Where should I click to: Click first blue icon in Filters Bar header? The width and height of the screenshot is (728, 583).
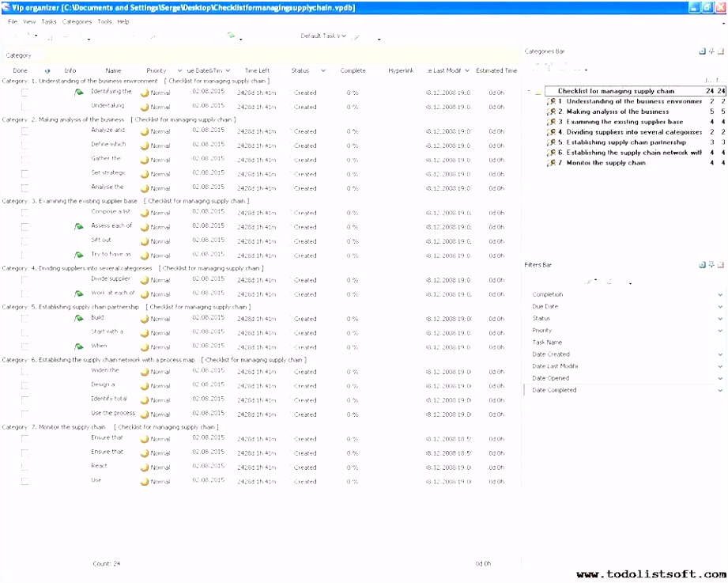[702, 265]
